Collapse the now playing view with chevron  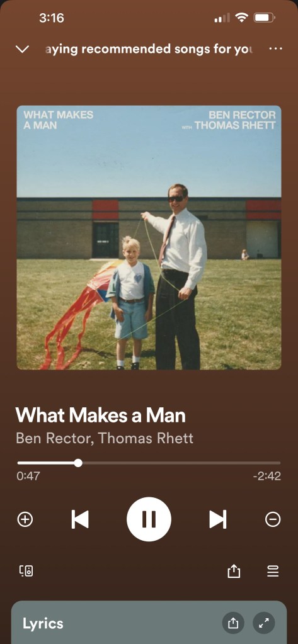[22, 49]
